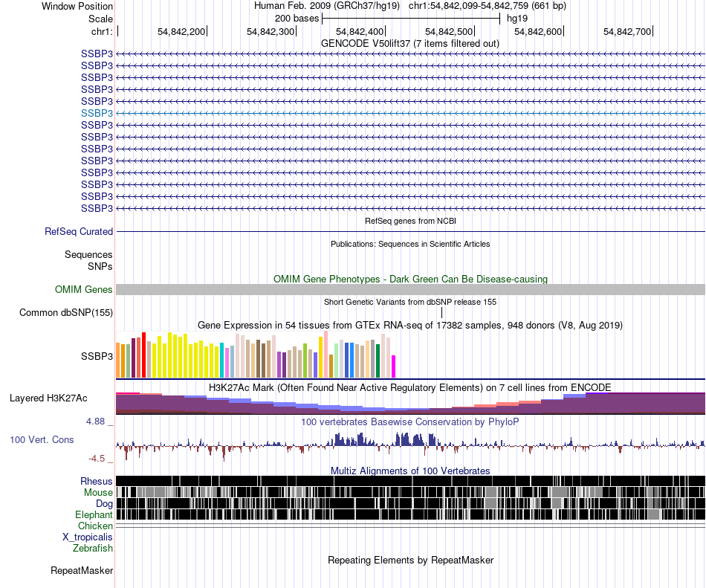Click '100 vertebrates Basewise Conservation by PhyloP' title
Image resolution: width=706 pixels, height=588 pixels.
[410, 422]
